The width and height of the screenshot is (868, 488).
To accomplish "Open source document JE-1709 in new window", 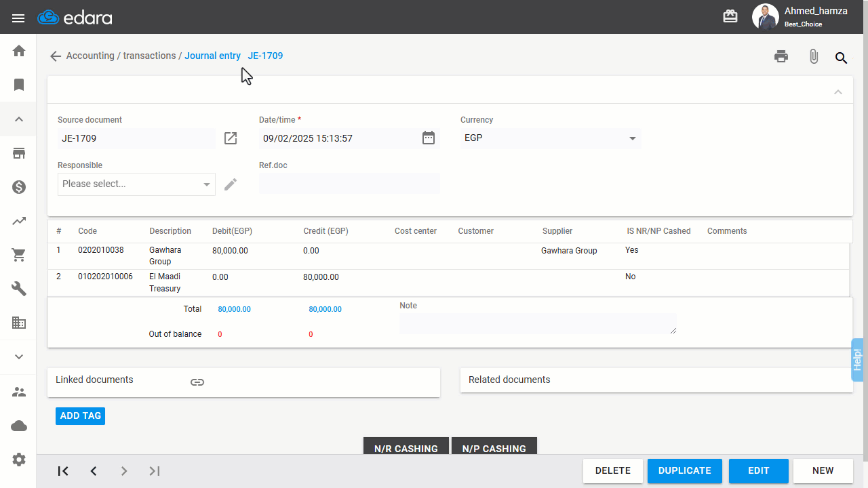I will 231,138.
